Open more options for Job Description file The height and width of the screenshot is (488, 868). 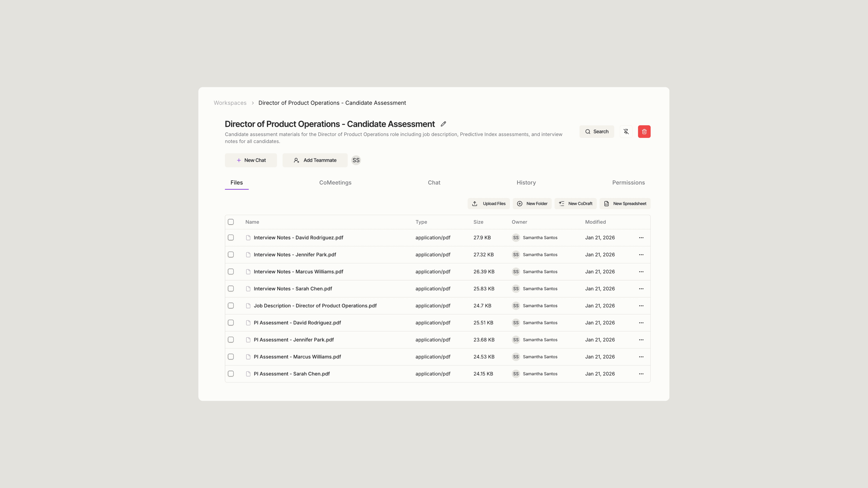point(641,306)
